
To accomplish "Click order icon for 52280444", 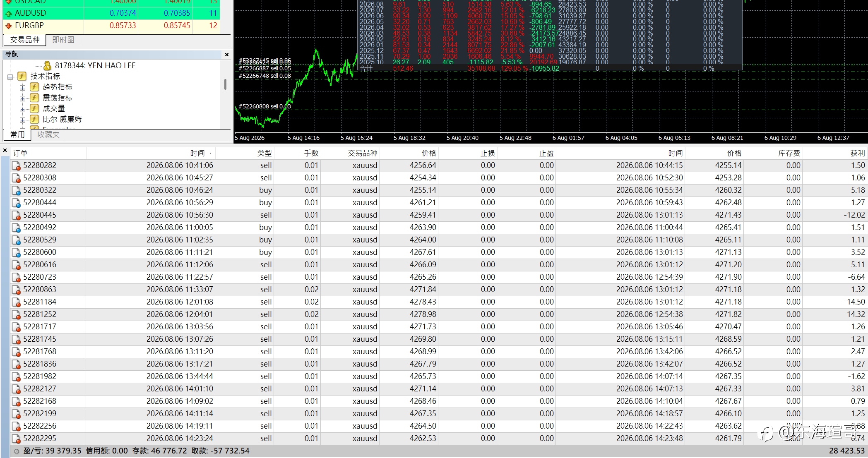I will [x=16, y=203].
